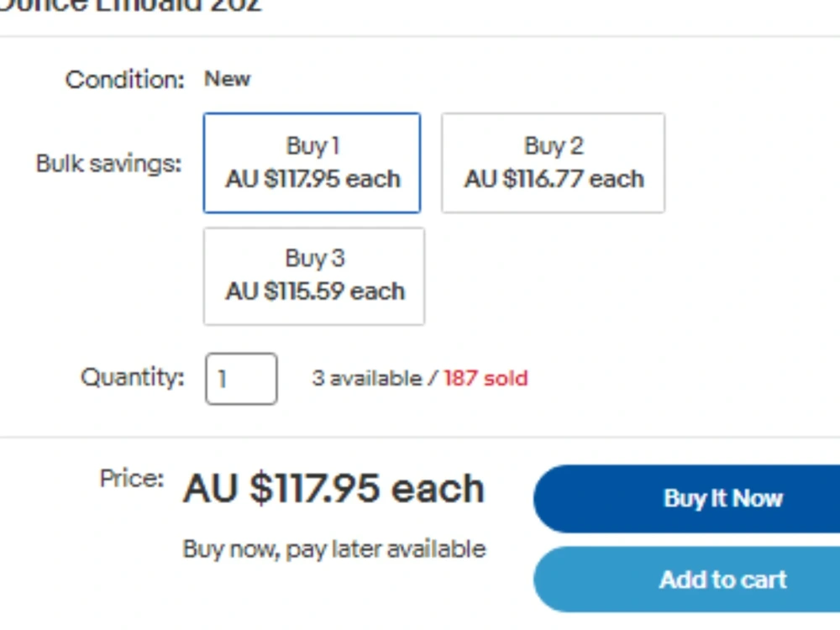This screenshot has height=630, width=840.
Task: Click the 3 available stock text
Action: pyautogui.click(x=368, y=378)
